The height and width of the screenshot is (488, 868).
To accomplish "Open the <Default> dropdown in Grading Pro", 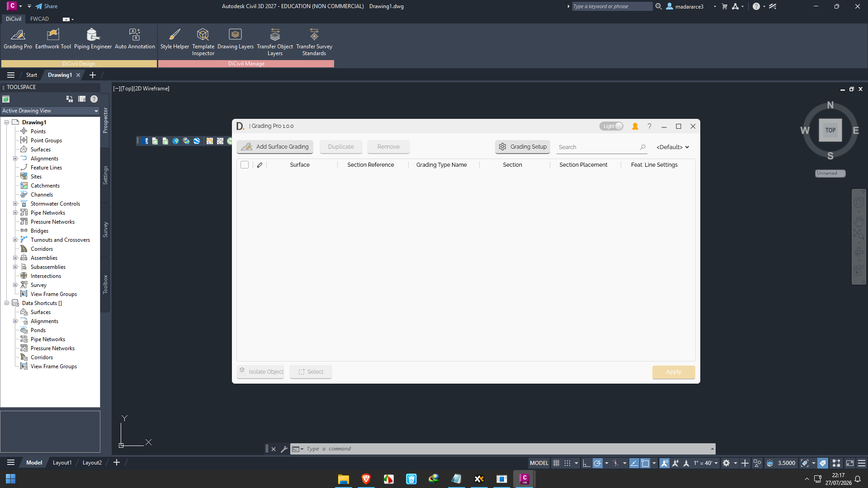I will [x=673, y=147].
